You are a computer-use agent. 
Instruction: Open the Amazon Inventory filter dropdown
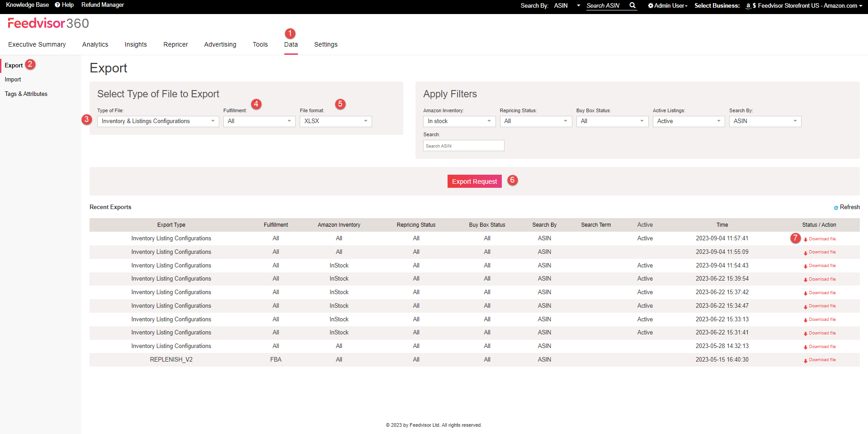(x=459, y=121)
